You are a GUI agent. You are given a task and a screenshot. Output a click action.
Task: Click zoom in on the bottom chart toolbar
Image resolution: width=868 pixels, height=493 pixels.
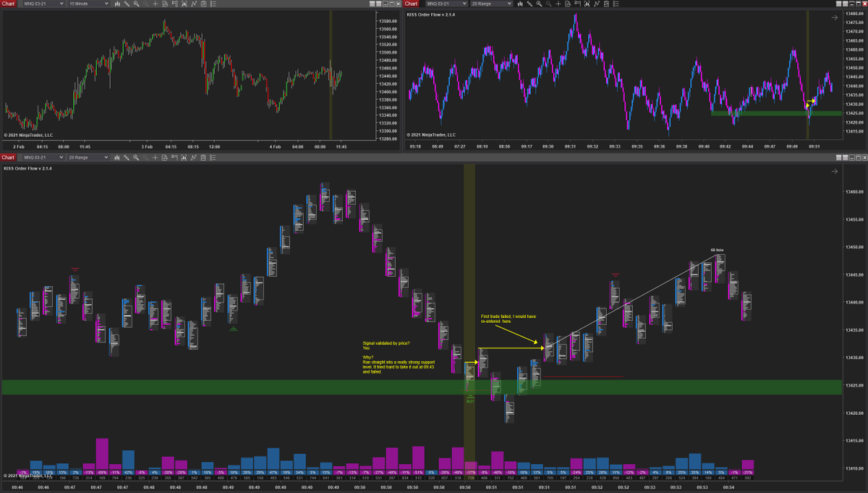click(x=136, y=157)
